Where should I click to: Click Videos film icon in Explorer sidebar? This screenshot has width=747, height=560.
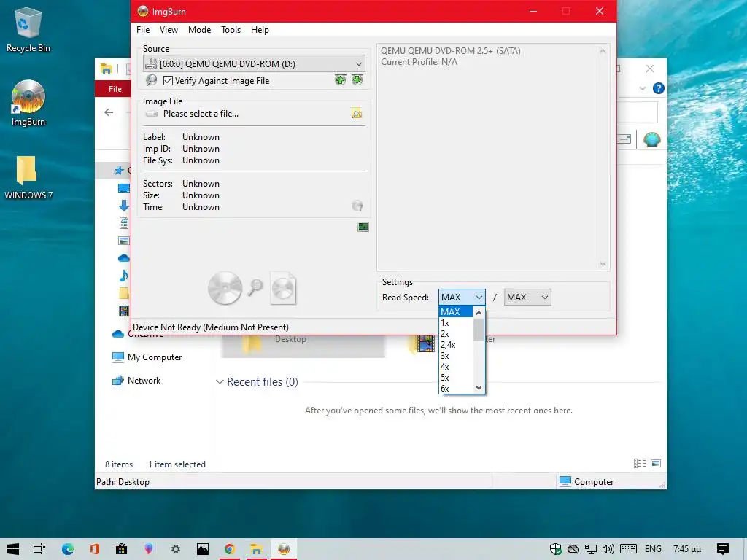click(x=124, y=311)
